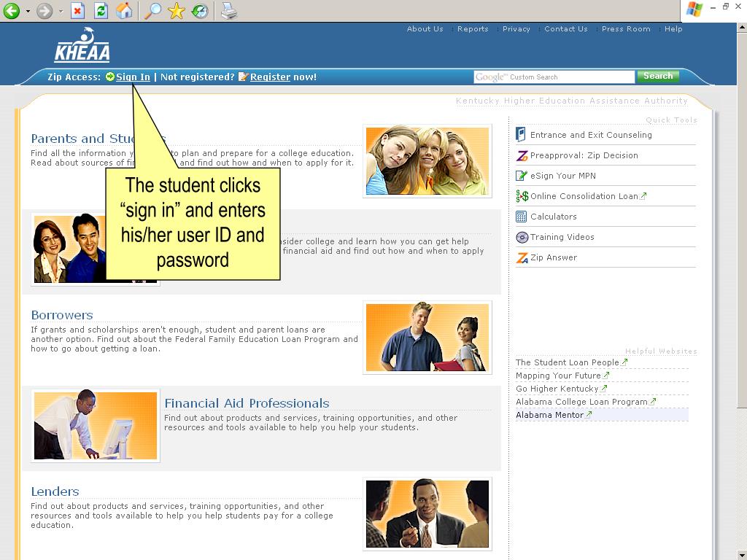Click the Register link
This screenshot has height=560, width=747.
click(270, 77)
